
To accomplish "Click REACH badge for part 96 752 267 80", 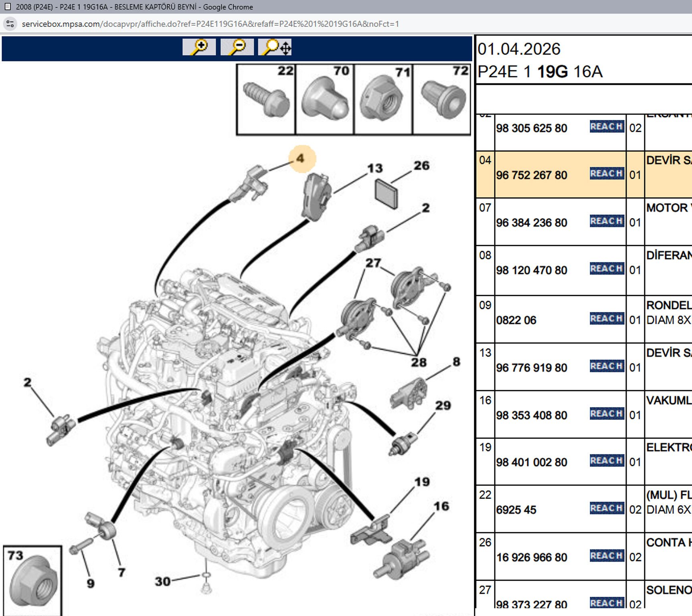I will coord(607,173).
